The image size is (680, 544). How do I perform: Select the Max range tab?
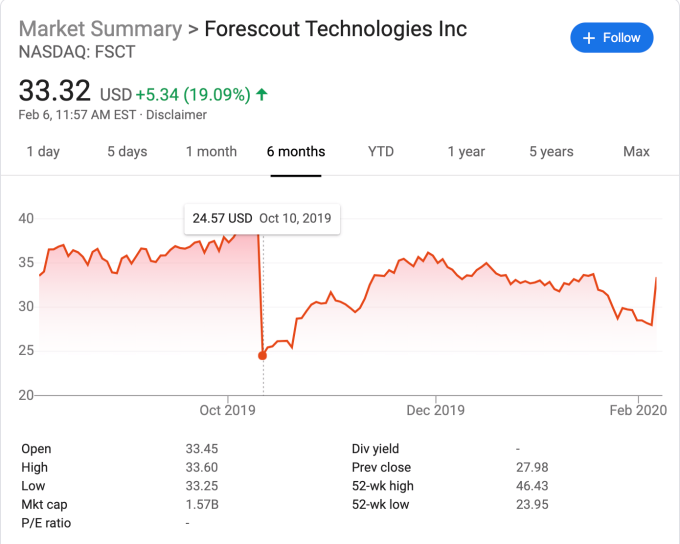coord(636,152)
